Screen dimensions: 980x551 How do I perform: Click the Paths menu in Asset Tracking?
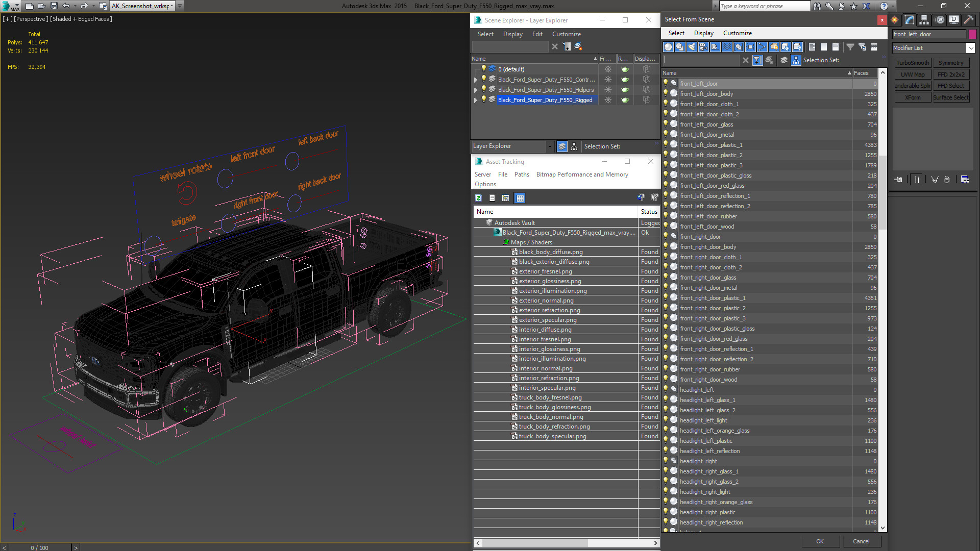pos(522,174)
